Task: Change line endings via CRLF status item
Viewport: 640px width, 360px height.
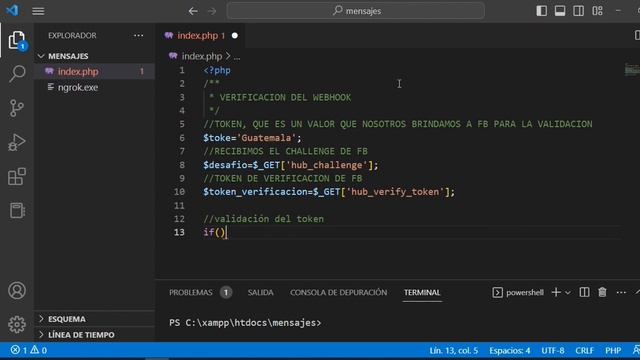Action: [x=584, y=351]
